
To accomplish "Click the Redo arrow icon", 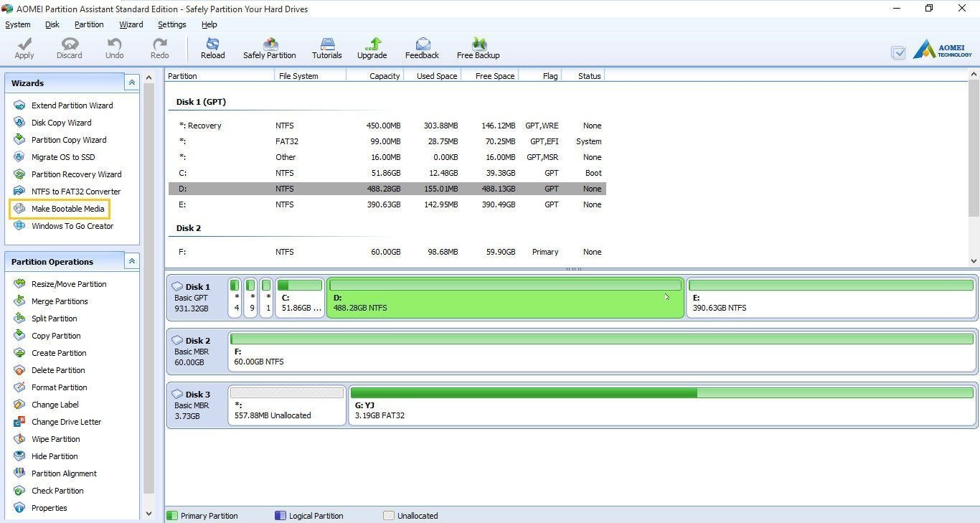I will tap(159, 44).
